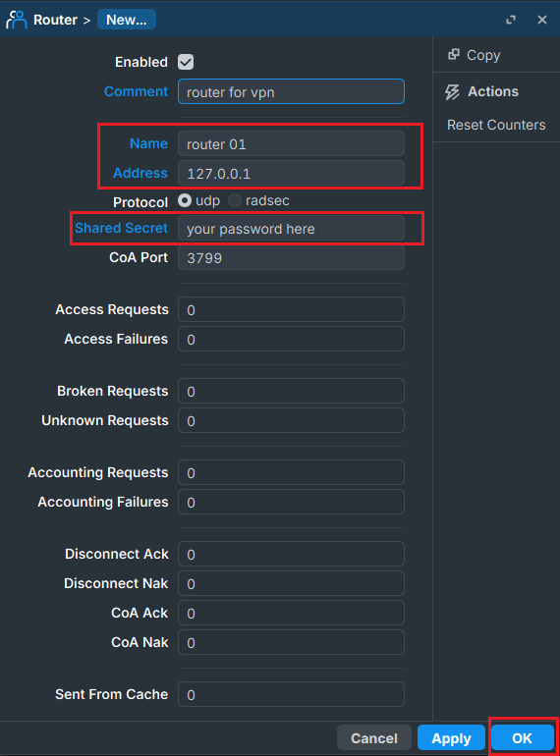Close the New Router dialog
This screenshot has height=756, width=560.
pyautogui.click(x=542, y=20)
